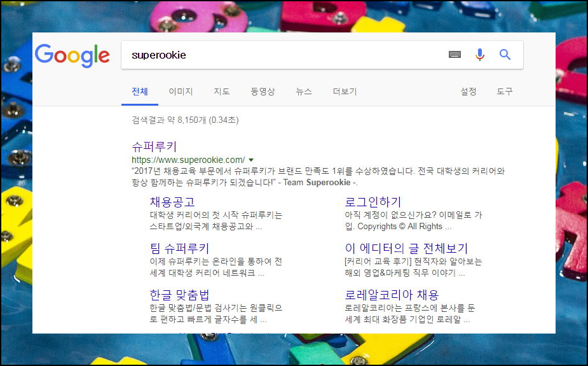This screenshot has height=366, width=588.
Task: Click the description 대학생 커리어의 첫 시작
Action: [216, 221]
